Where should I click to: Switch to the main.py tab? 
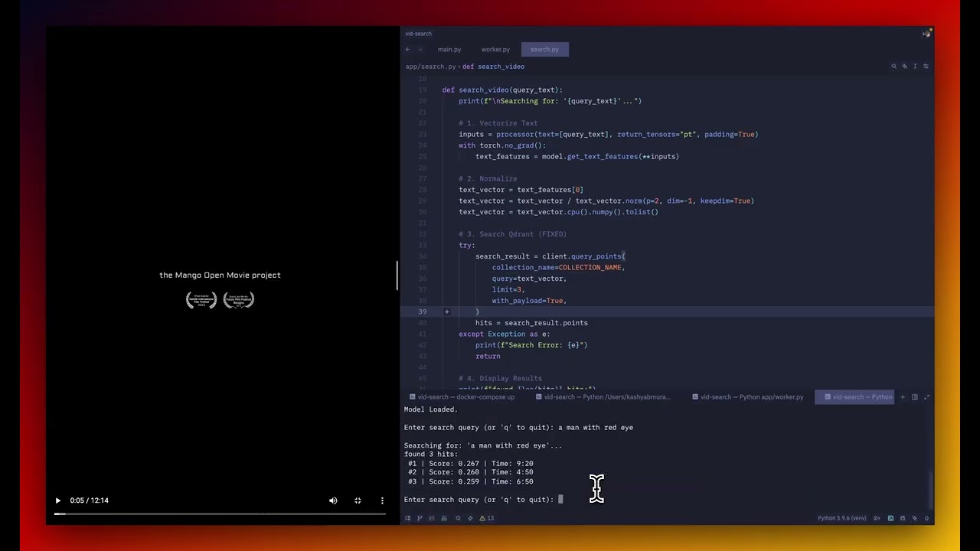coord(449,50)
